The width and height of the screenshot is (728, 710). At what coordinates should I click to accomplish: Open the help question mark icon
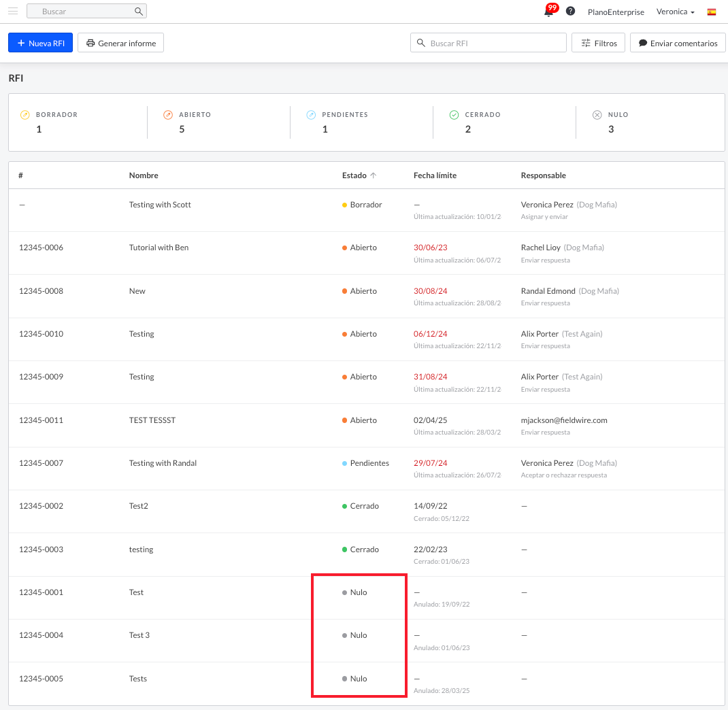click(571, 12)
